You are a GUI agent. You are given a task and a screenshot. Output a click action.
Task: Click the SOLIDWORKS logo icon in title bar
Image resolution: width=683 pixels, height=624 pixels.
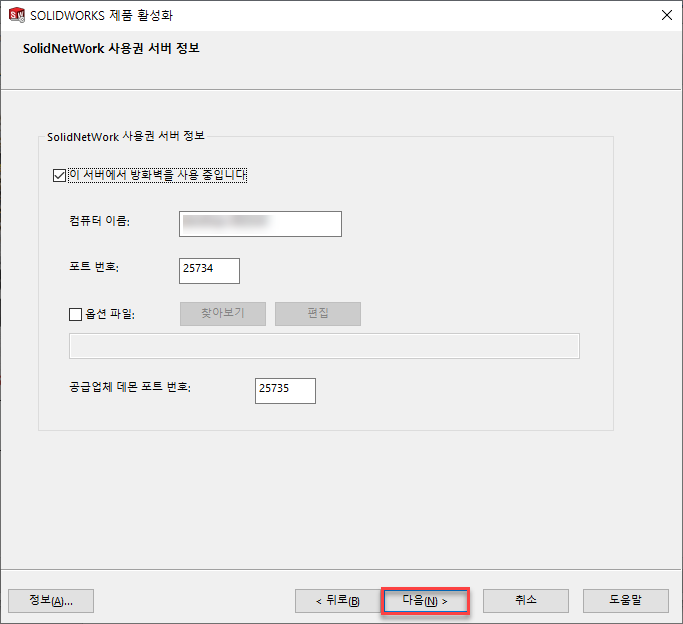(x=17, y=15)
